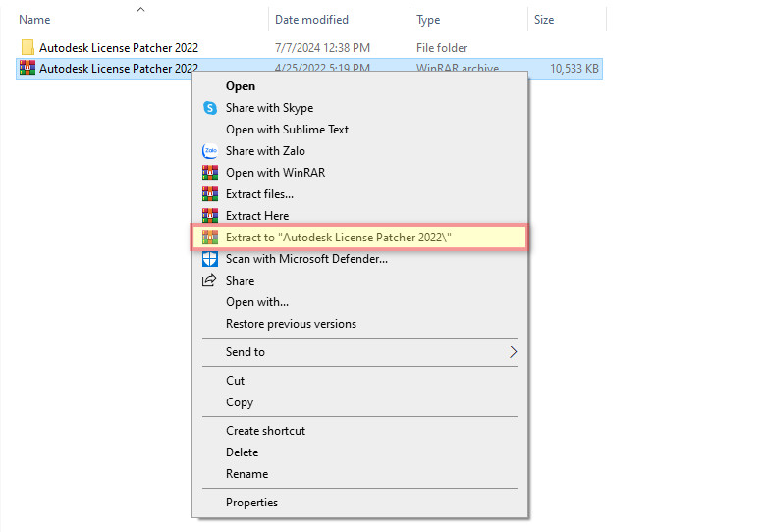The height and width of the screenshot is (532, 765).
Task: Sort the list by Size column header
Action: point(544,20)
